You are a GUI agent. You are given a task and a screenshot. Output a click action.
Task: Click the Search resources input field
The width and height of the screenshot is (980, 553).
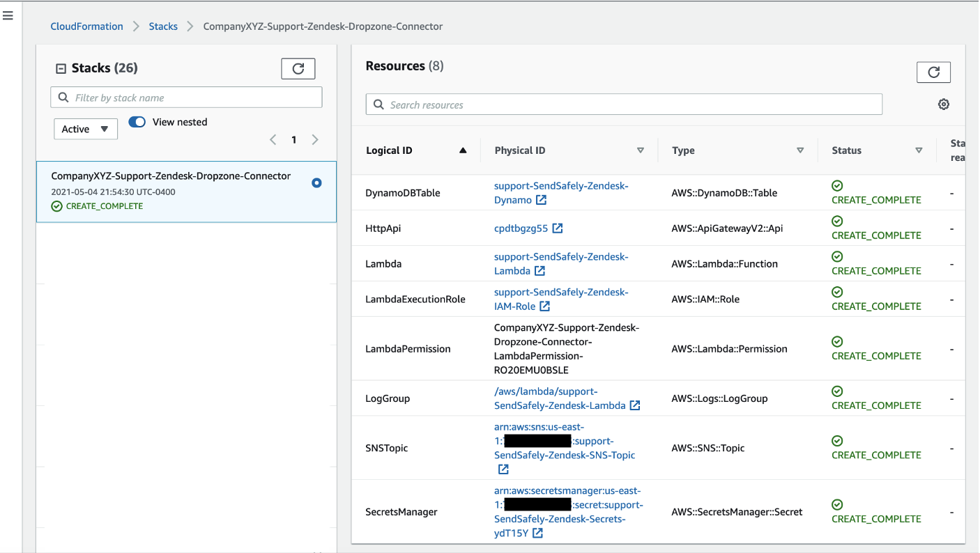point(624,104)
